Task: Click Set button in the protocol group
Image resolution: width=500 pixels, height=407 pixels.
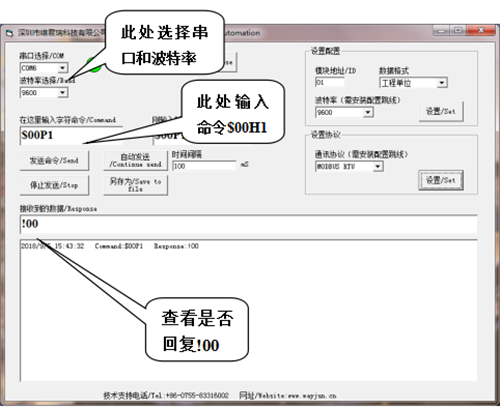Action: coord(441,180)
